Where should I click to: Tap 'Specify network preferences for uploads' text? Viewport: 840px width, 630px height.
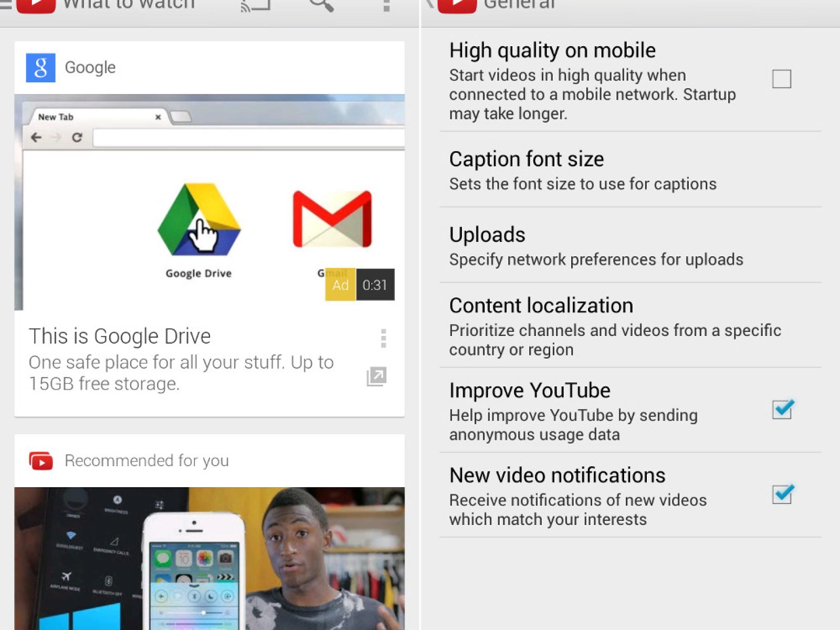click(596, 260)
